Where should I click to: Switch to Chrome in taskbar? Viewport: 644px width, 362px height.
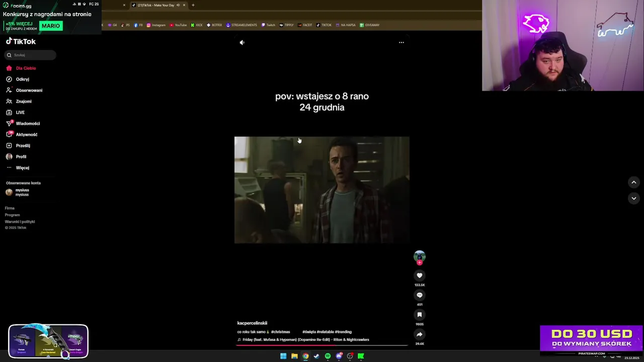(x=305, y=356)
